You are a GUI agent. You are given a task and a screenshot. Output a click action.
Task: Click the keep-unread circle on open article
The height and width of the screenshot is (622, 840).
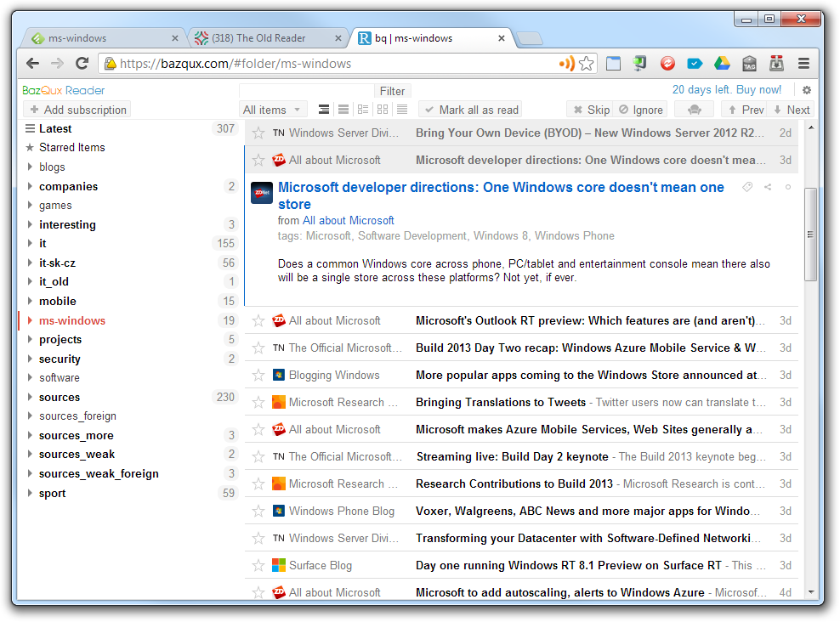[787, 187]
